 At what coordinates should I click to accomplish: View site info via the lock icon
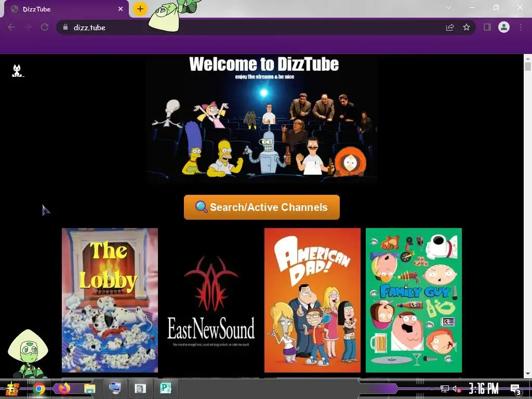point(65,27)
